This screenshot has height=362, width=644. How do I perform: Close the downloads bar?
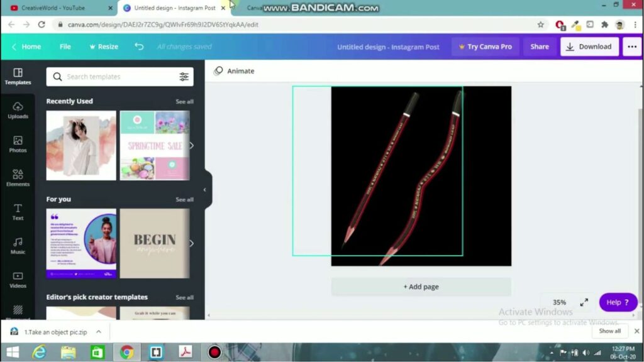tap(636, 331)
